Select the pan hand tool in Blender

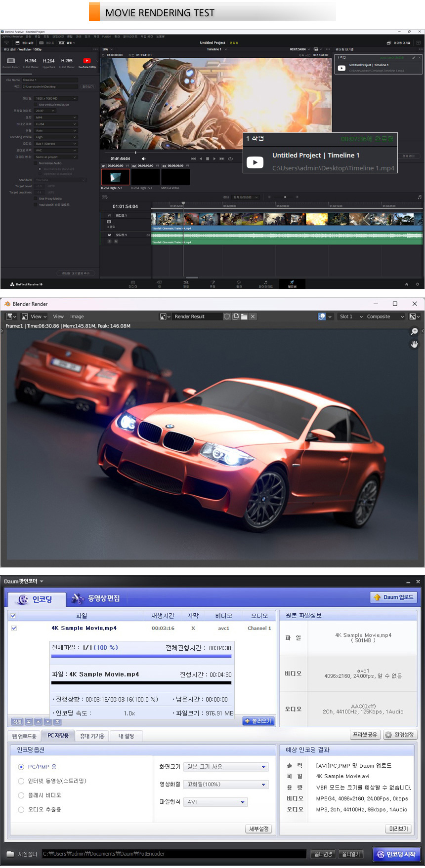414,344
